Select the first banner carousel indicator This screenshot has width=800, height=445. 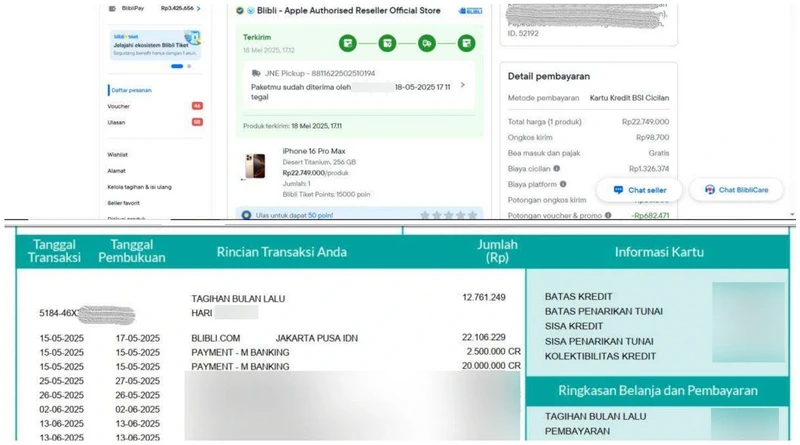coord(177,66)
